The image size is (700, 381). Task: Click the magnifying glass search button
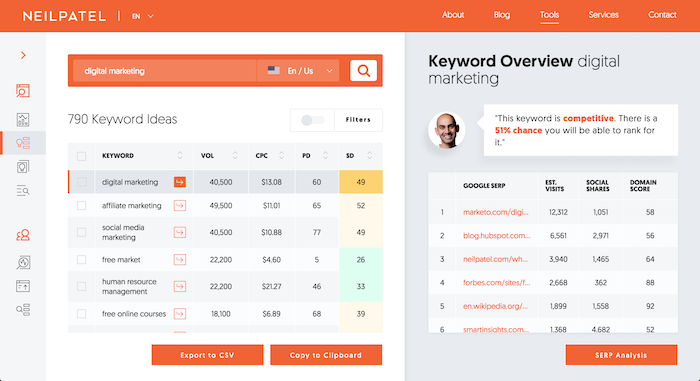pyautogui.click(x=363, y=71)
